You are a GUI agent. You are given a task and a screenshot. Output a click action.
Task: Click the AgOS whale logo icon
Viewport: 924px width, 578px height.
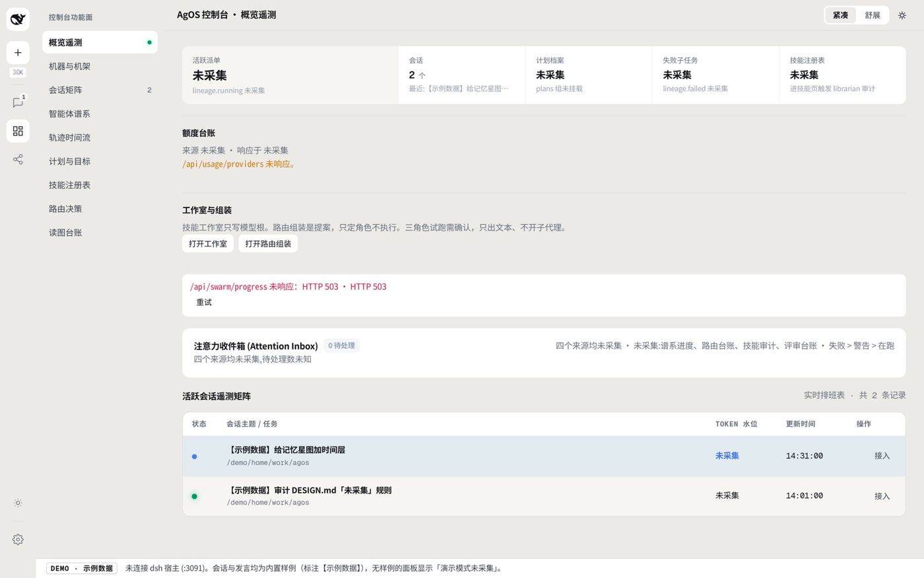(x=18, y=19)
